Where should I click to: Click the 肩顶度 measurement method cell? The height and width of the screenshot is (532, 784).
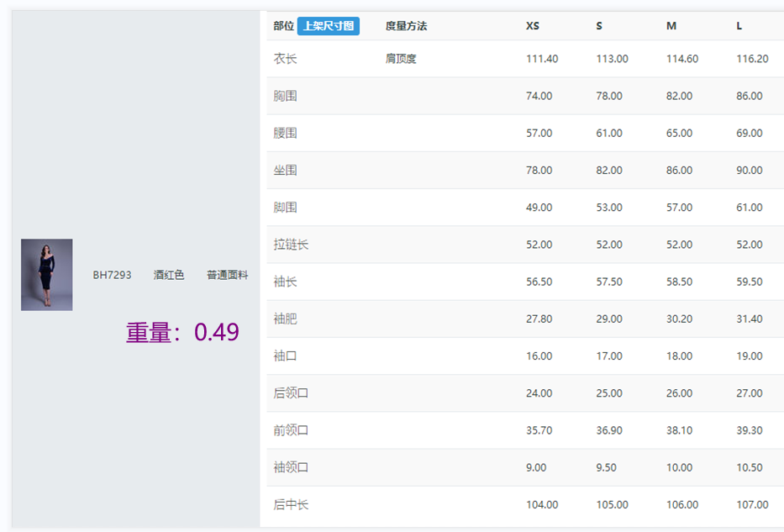coord(401,59)
